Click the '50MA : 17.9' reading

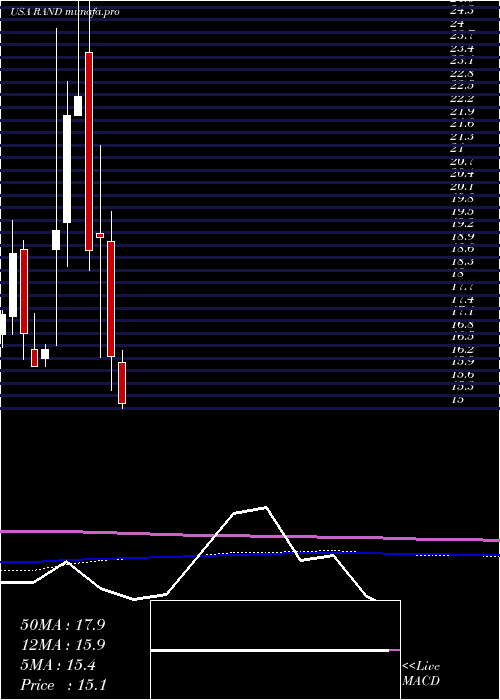63,625
